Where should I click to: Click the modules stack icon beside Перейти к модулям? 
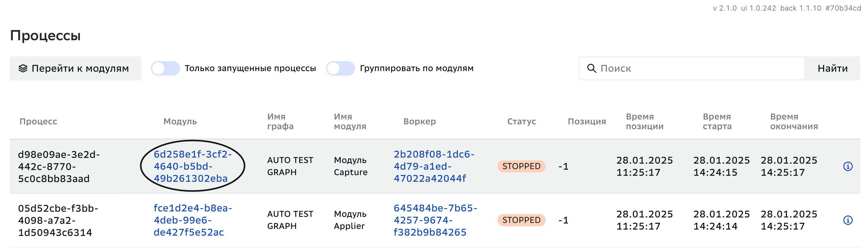(x=22, y=68)
